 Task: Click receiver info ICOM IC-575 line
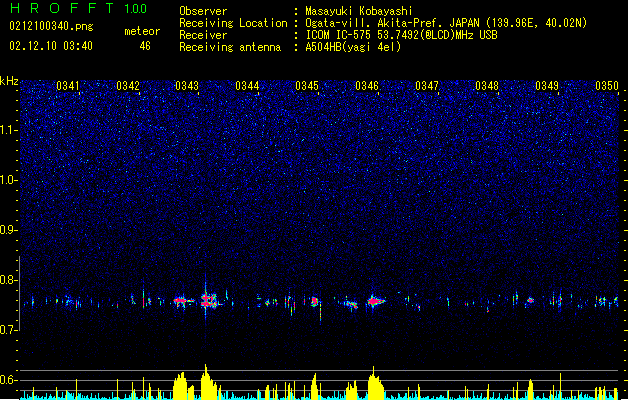[401, 35]
